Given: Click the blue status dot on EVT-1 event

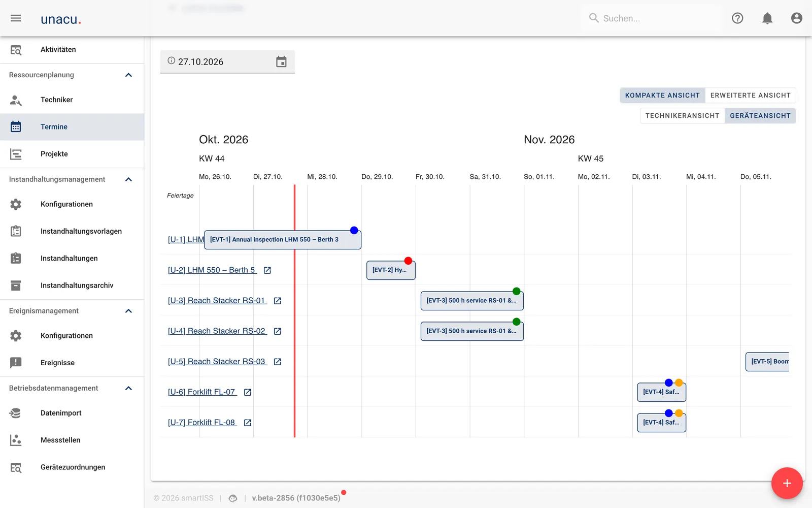Looking at the screenshot, I should pyautogui.click(x=354, y=230).
